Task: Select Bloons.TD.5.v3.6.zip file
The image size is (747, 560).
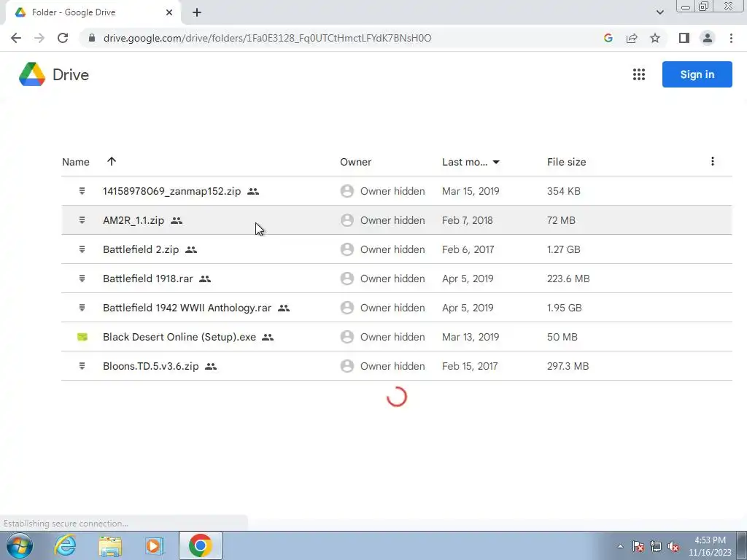Action: pyautogui.click(x=396, y=366)
